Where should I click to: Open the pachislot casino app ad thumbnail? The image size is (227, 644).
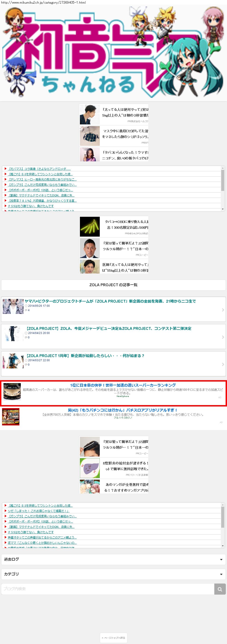coord(11,416)
